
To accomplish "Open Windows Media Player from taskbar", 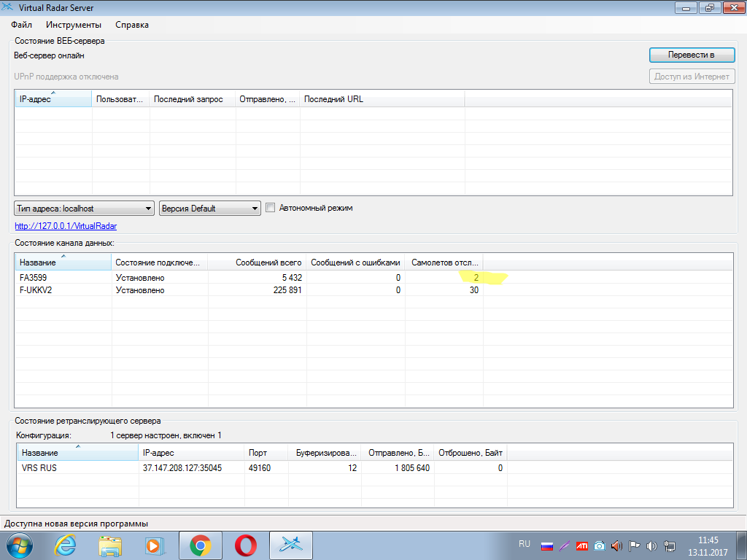I will click(155, 545).
